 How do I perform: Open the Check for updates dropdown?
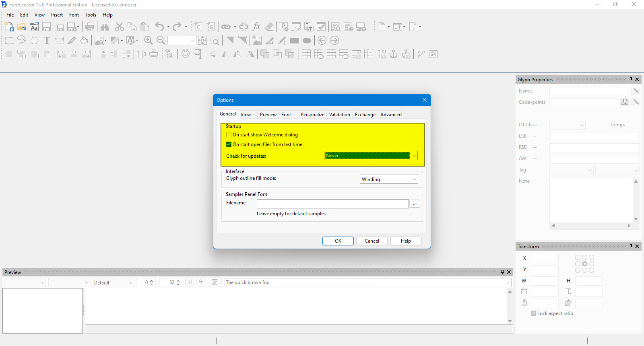point(371,156)
